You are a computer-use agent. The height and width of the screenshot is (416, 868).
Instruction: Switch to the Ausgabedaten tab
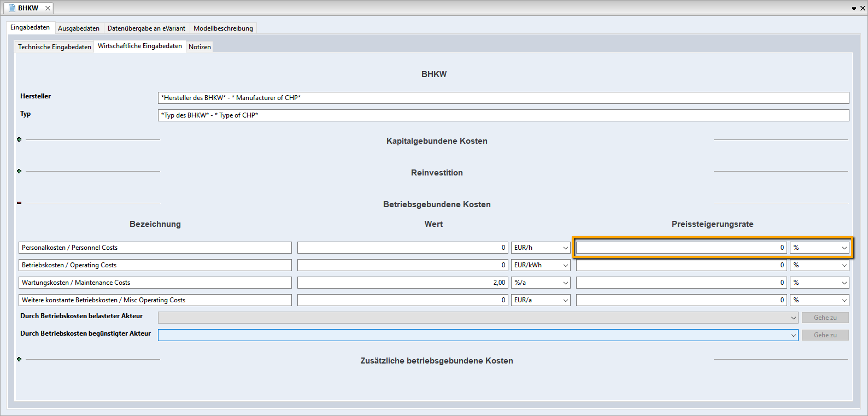click(x=79, y=28)
